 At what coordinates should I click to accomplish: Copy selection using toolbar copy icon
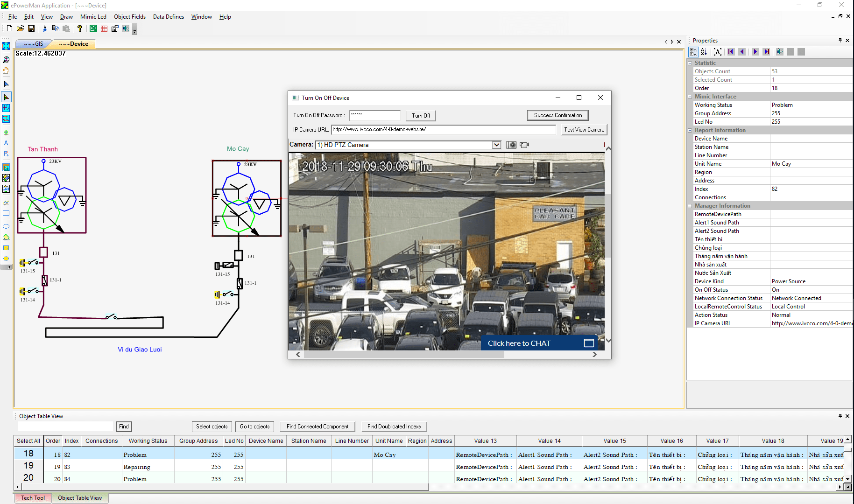tap(56, 28)
